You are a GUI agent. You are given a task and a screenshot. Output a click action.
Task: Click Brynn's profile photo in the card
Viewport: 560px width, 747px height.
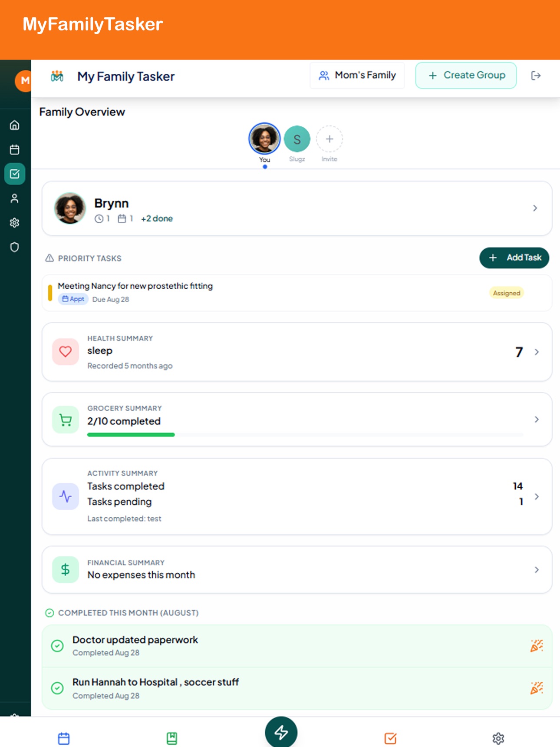click(69, 208)
